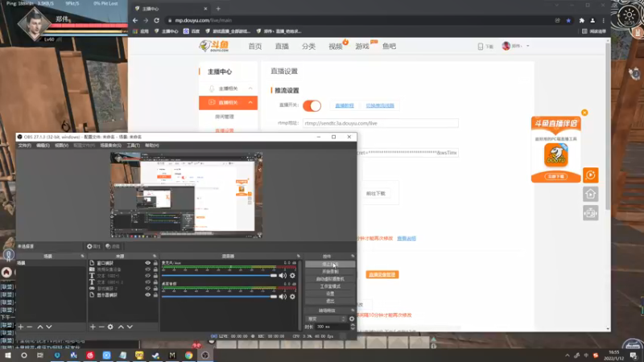Mute the 桌面音频 channel speaker icon

coord(283,296)
